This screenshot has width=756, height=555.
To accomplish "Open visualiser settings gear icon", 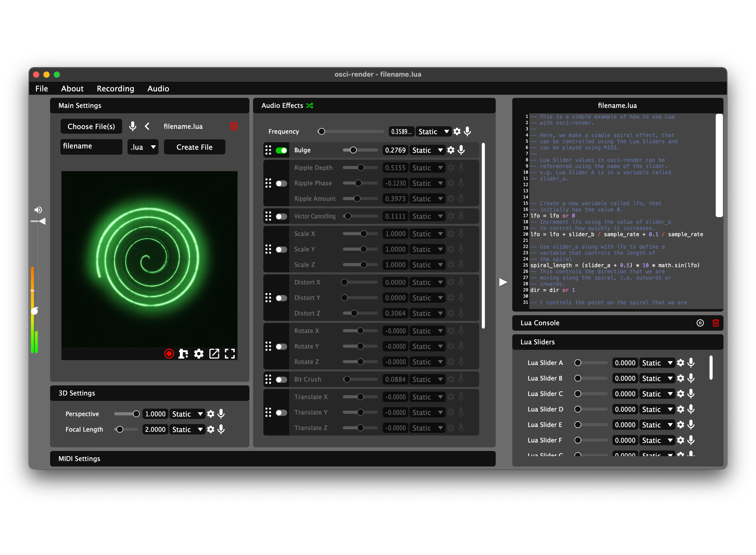I will (199, 353).
